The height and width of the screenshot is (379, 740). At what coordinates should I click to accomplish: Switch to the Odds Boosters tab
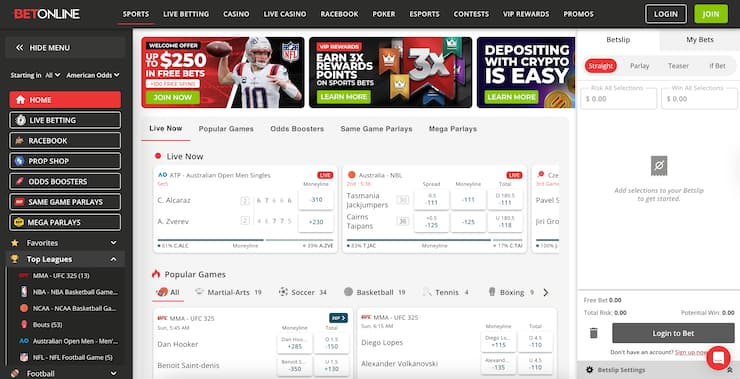click(x=297, y=128)
